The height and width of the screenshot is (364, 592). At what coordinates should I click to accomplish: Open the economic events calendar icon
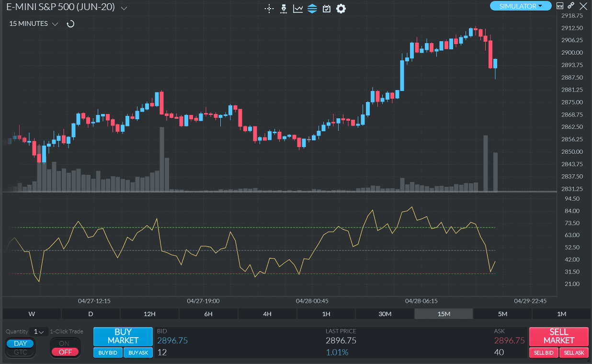click(x=327, y=9)
